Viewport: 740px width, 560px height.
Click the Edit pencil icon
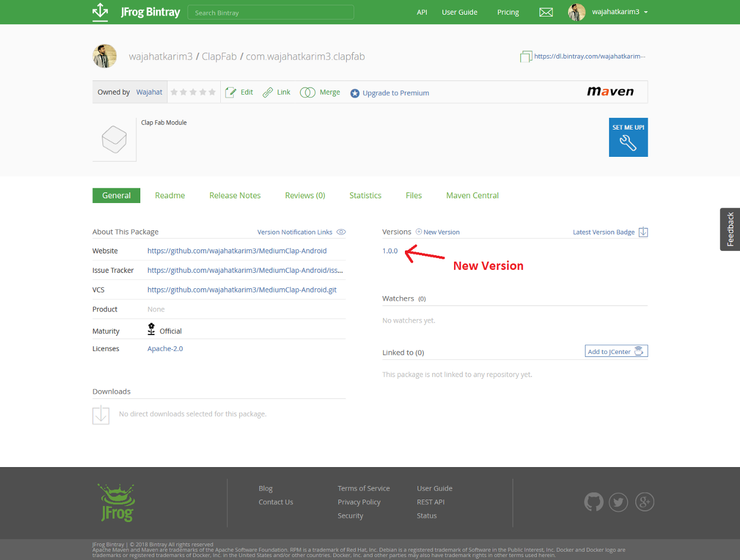point(230,92)
